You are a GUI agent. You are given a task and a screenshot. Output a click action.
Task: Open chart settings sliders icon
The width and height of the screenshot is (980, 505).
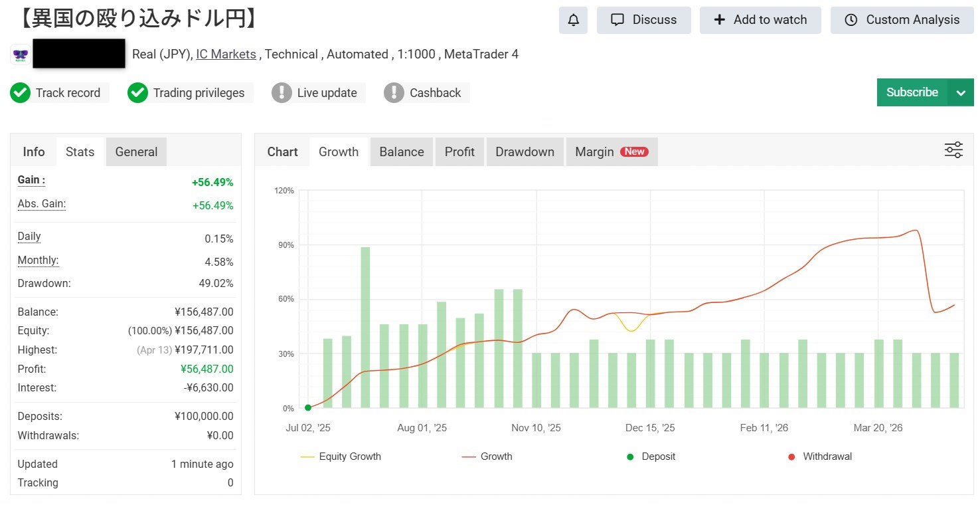953,150
